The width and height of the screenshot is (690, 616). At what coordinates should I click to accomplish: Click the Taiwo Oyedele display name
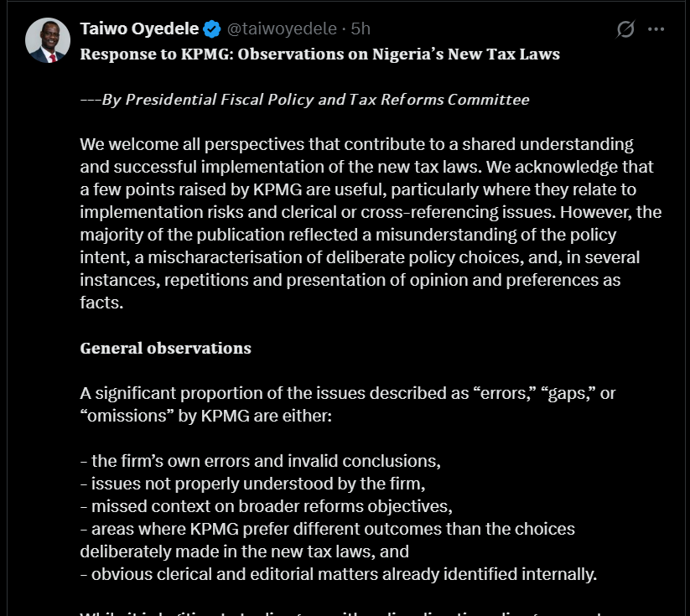(139, 28)
